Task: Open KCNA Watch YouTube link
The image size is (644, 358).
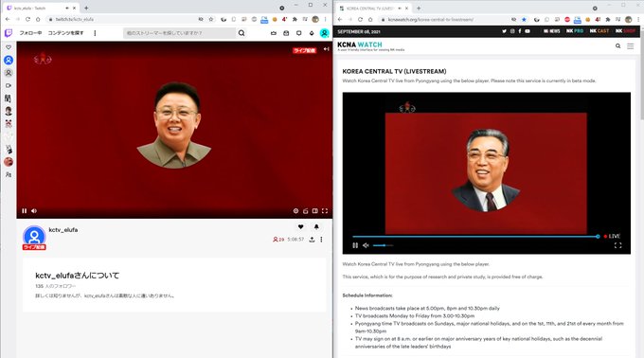Action: coord(528,31)
